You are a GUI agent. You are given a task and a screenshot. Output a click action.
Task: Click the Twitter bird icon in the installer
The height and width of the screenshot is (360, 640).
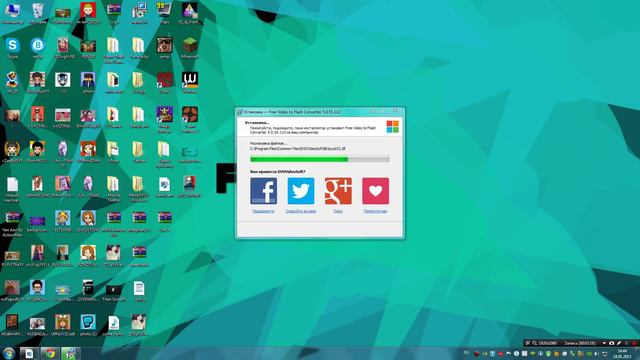(301, 191)
